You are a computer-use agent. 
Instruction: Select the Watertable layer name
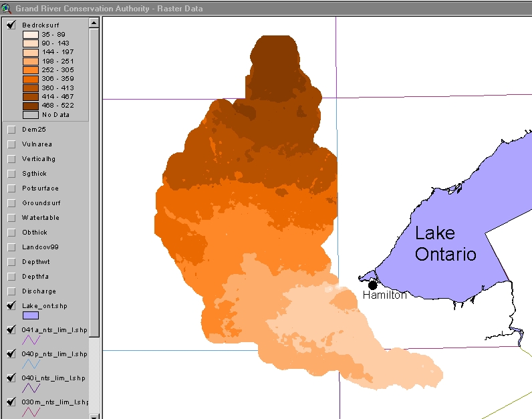coord(40,218)
